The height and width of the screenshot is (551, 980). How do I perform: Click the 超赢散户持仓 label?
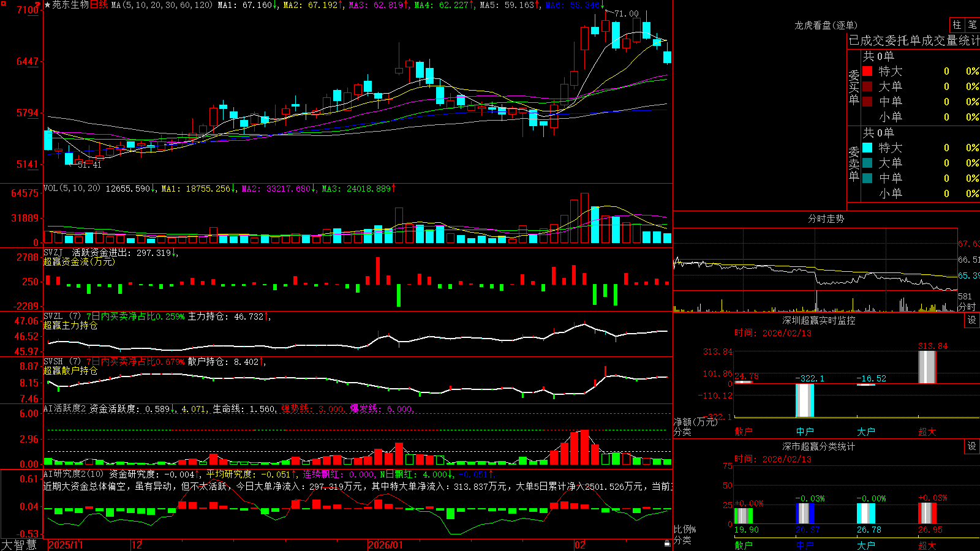pyautogui.click(x=70, y=370)
